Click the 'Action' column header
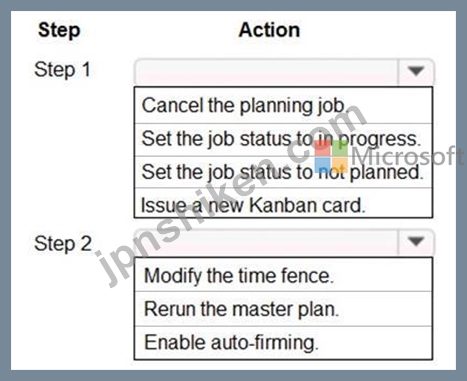 click(269, 30)
